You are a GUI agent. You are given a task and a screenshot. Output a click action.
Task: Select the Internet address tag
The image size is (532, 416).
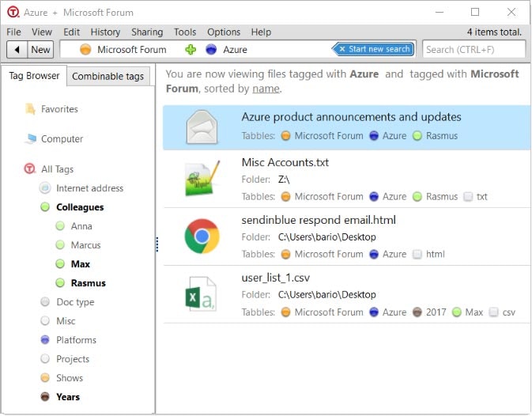pyautogui.click(x=81, y=188)
